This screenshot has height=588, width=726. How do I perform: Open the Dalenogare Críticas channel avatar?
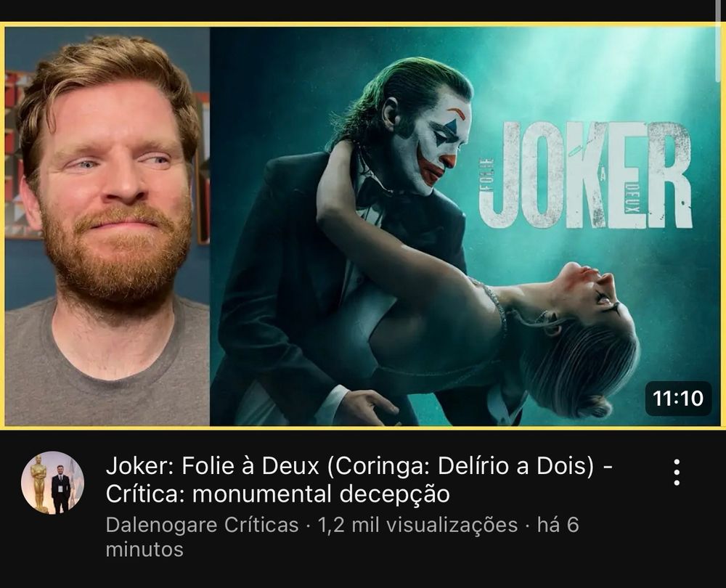(x=52, y=483)
